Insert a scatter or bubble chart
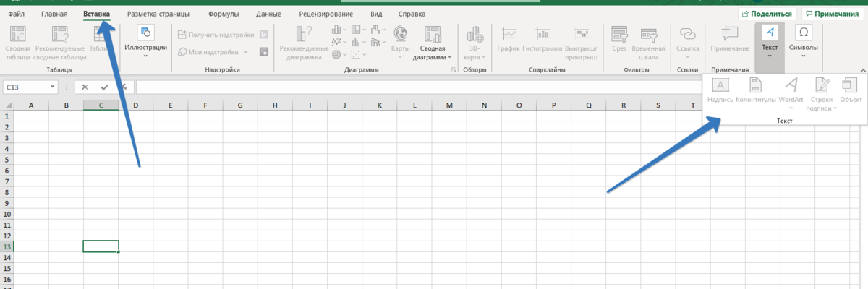This screenshot has height=289, width=868. (358, 55)
